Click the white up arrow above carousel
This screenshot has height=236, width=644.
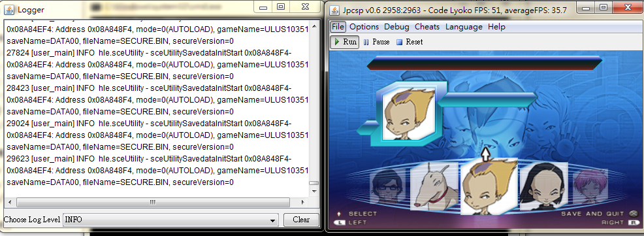pyautogui.click(x=485, y=154)
